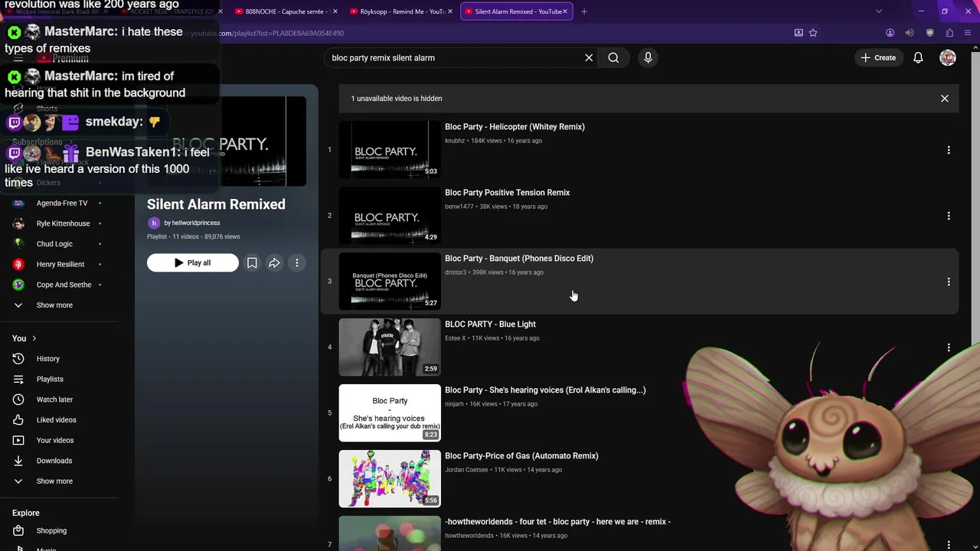Image resolution: width=980 pixels, height=551 pixels.
Task: Expand the You section Show more
Action: coord(54,481)
